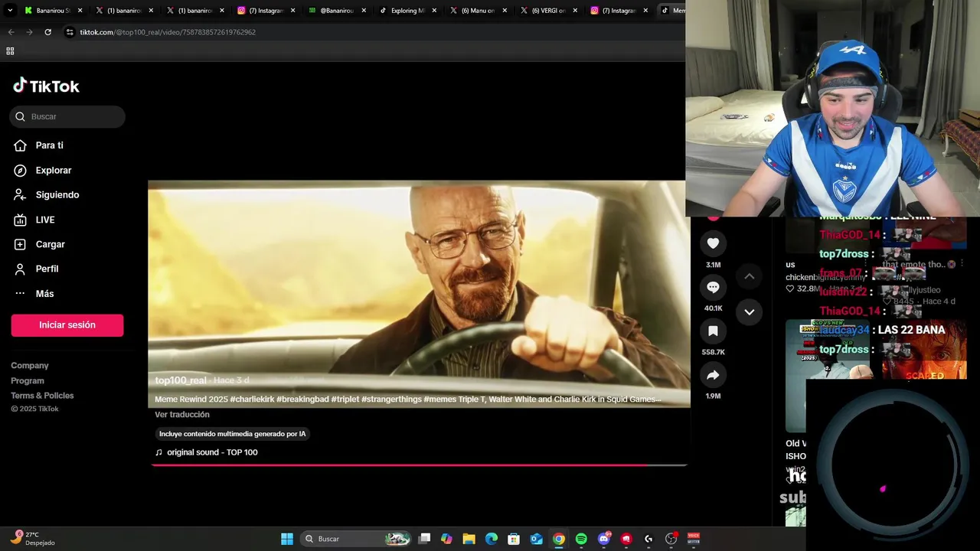Switch to the (6) Manu on X tab
The image size is (980, 551).
(478, 11)
